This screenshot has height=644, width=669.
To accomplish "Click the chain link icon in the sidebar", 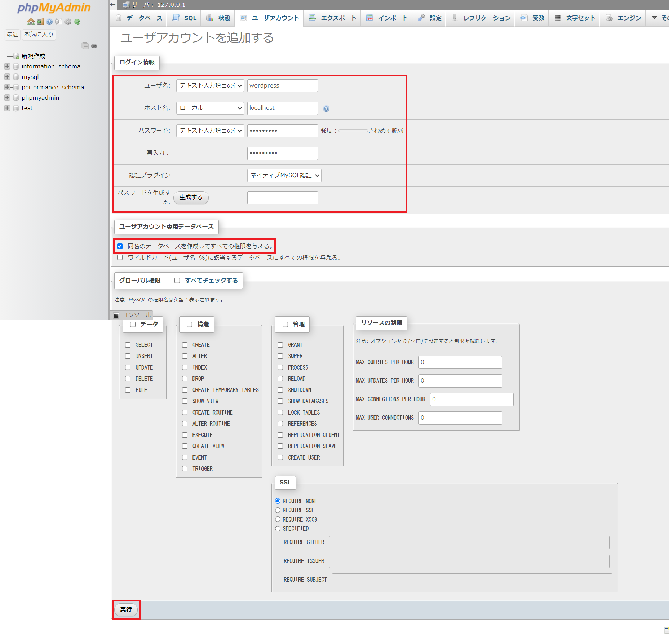I will click(94, 46).
